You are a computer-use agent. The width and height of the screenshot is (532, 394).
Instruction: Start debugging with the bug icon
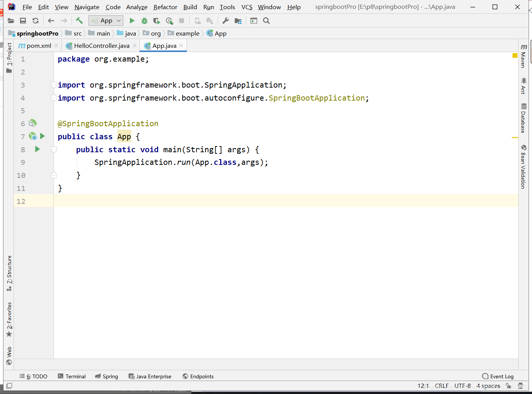(x=144, y=21)
